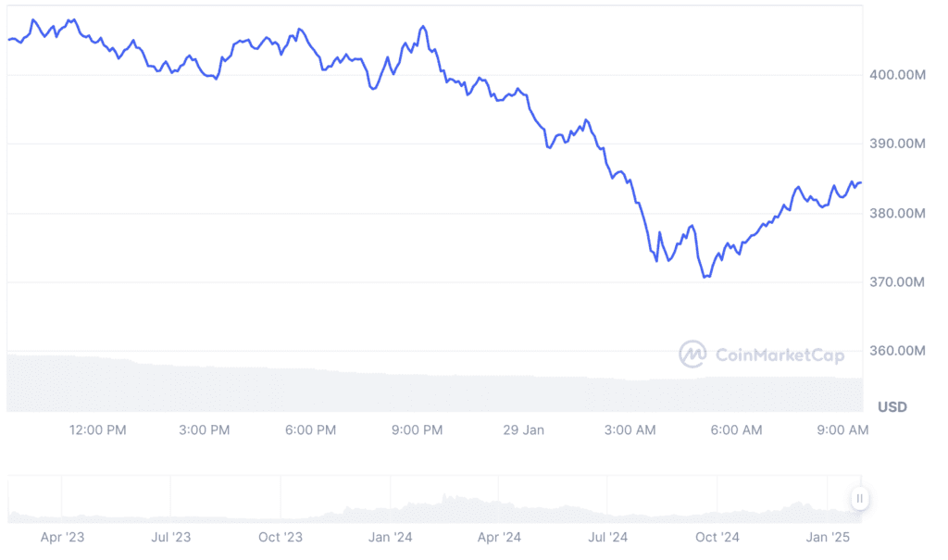Screen dimensions: 948x560
Task: Jump to Oct '24 in range navigator
Action: point(717,537)
